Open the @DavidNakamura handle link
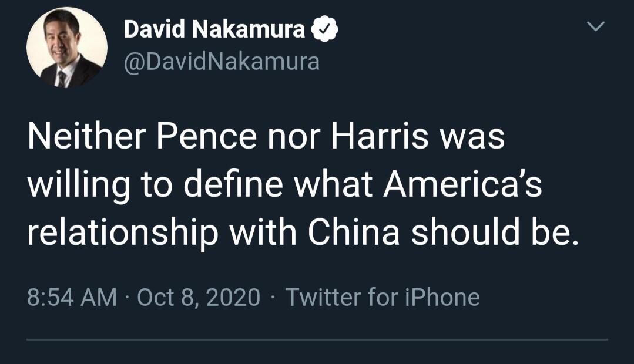The height and width of the screenshot is (364, 634). click(222, 61)
